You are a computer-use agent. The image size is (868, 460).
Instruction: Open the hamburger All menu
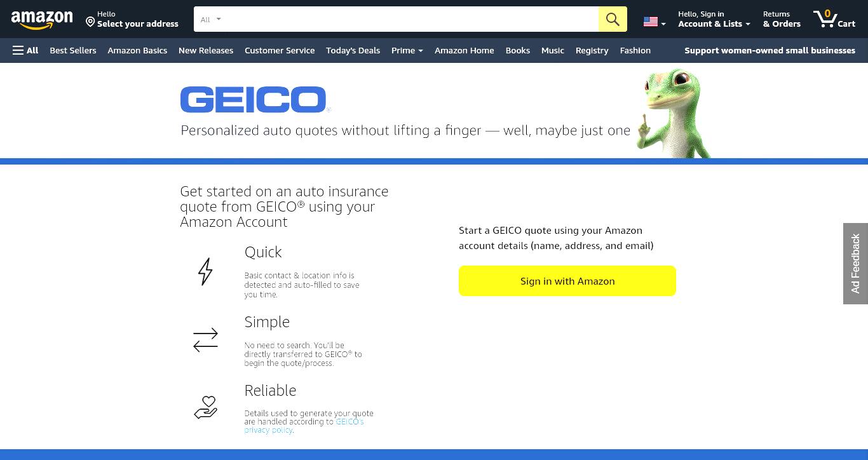(25, 50)
